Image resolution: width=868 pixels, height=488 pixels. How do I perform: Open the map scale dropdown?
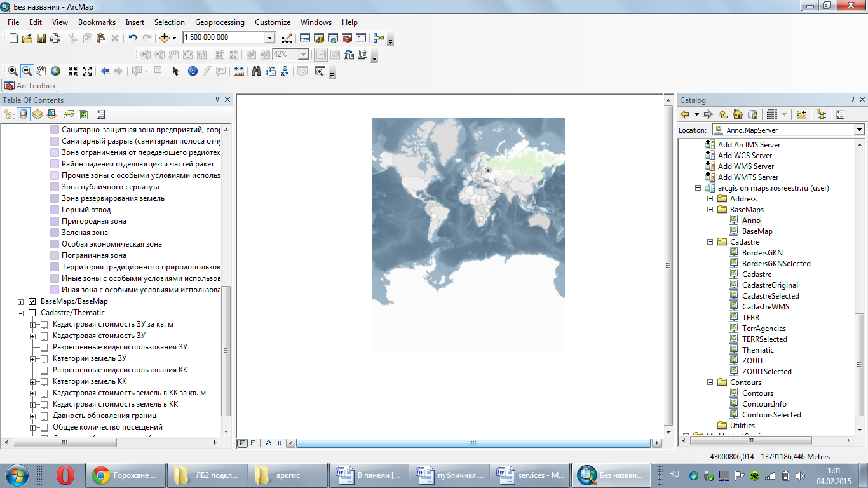click(269, 38)
